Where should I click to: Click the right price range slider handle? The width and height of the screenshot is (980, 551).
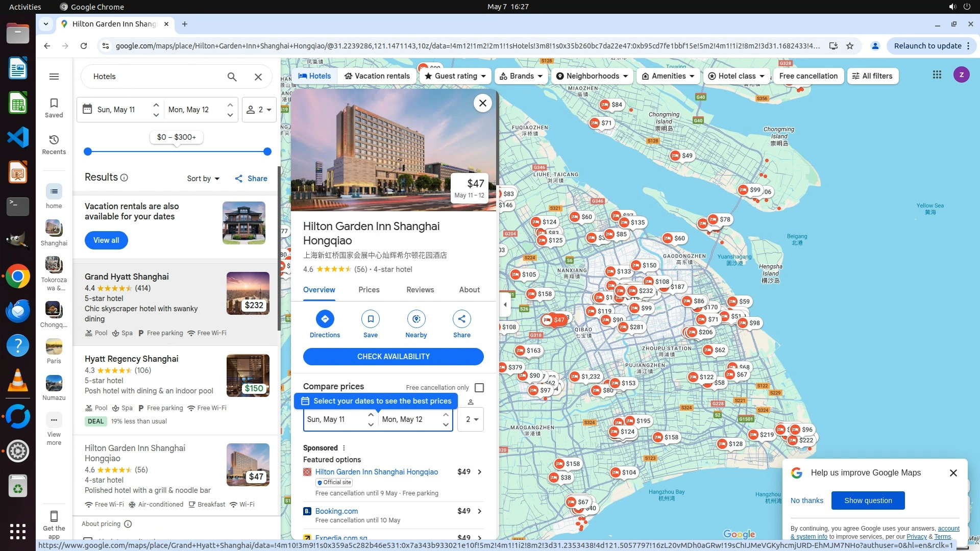point(267,152)
